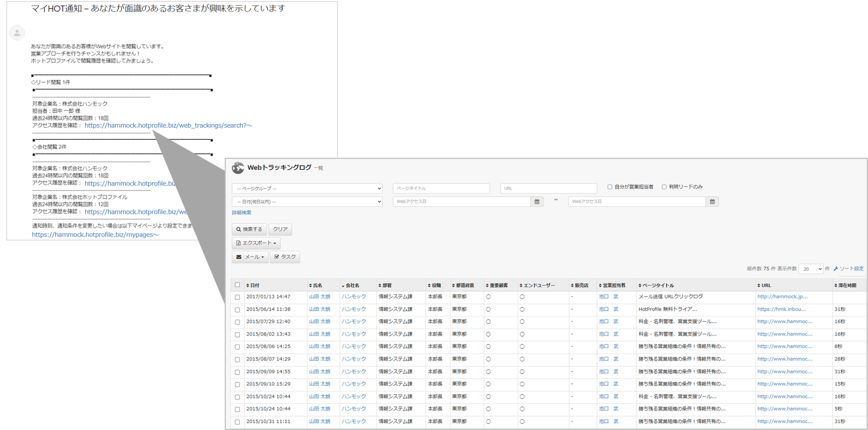Sort table by 役職 column
Image resolution: width=868 pixels, height=430 pixels.
435,285
